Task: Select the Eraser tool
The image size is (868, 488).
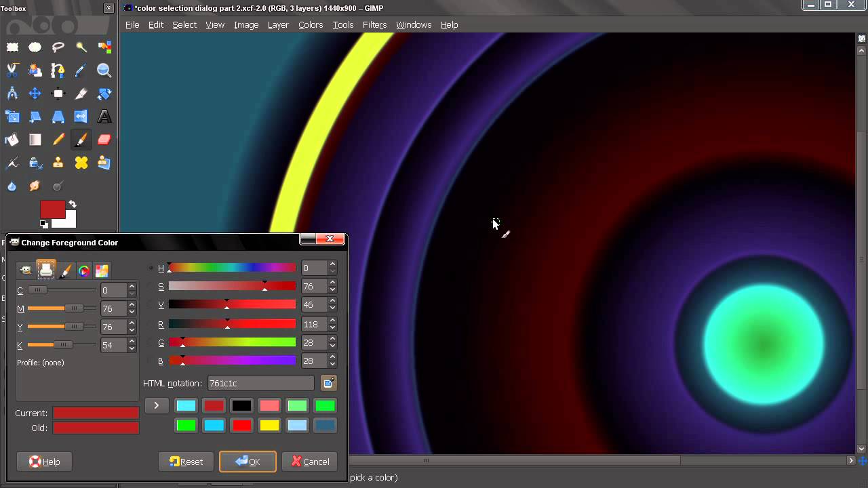Action: pos(104,140)
